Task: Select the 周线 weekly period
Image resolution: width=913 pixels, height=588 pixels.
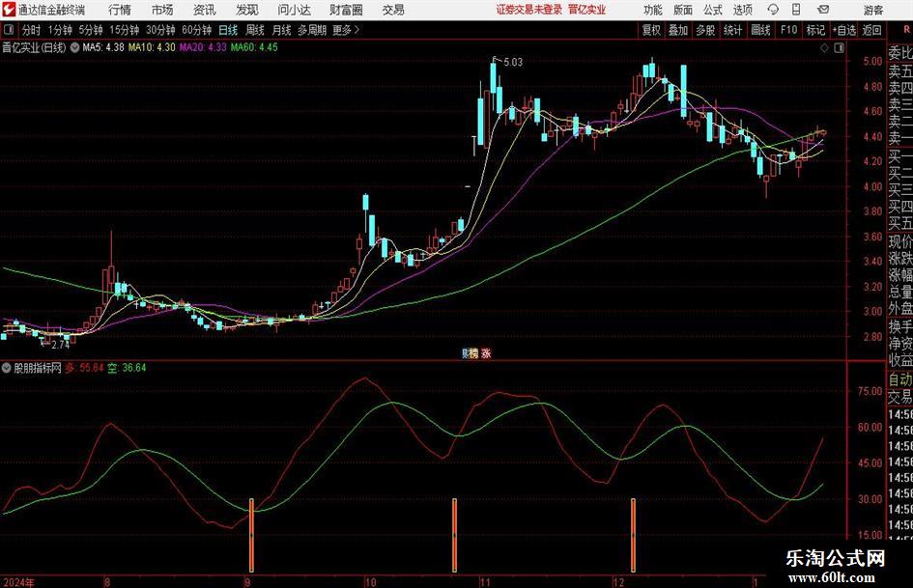Action: point(255,30)
